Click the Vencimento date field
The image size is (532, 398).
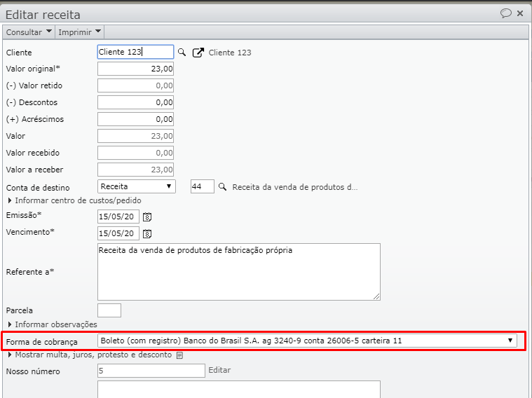pos(118,233)
